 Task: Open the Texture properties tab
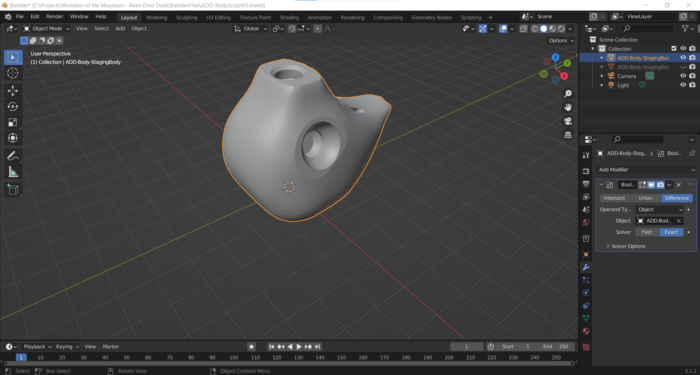tap(586, 347)
